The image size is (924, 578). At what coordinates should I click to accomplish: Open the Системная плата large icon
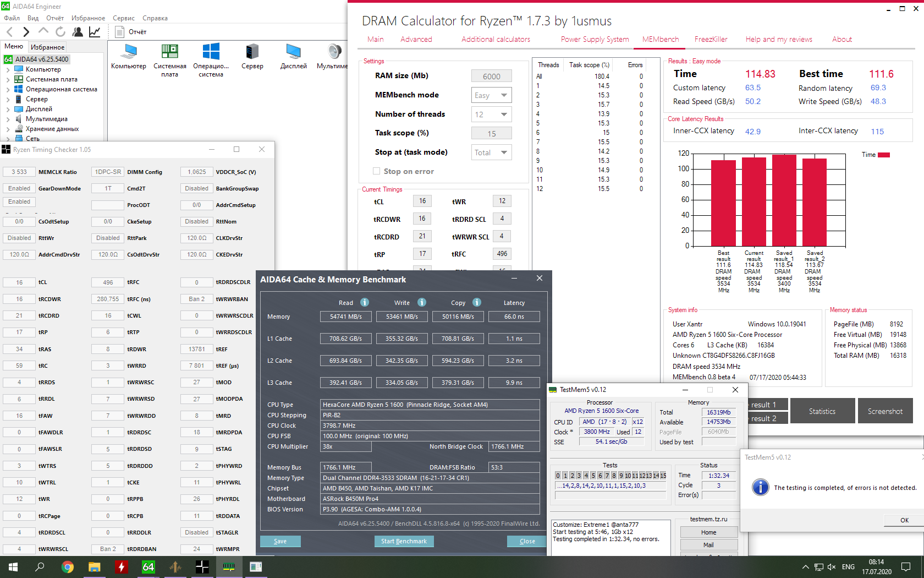[170, 52]
